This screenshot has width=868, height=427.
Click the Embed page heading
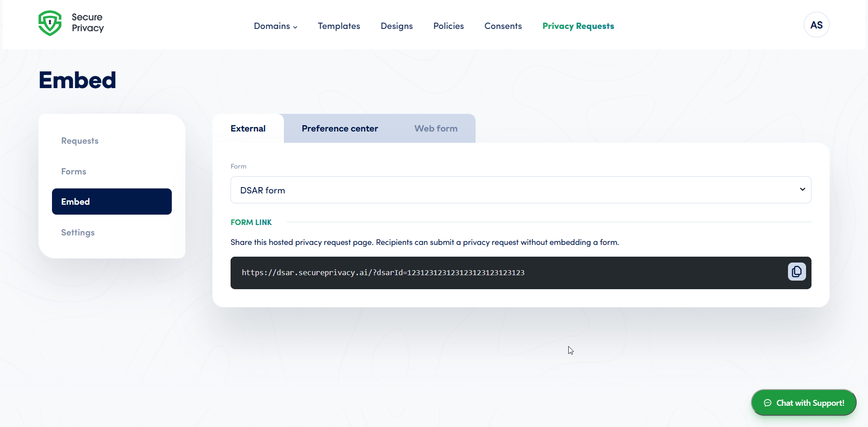pos(77,80)
